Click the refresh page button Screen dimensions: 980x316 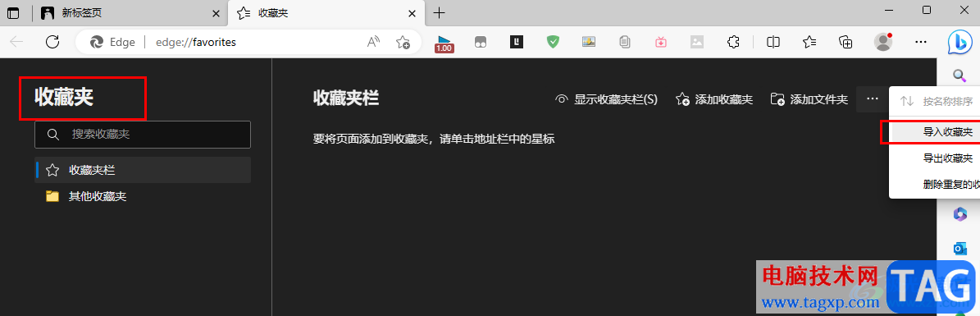point(53,42)
